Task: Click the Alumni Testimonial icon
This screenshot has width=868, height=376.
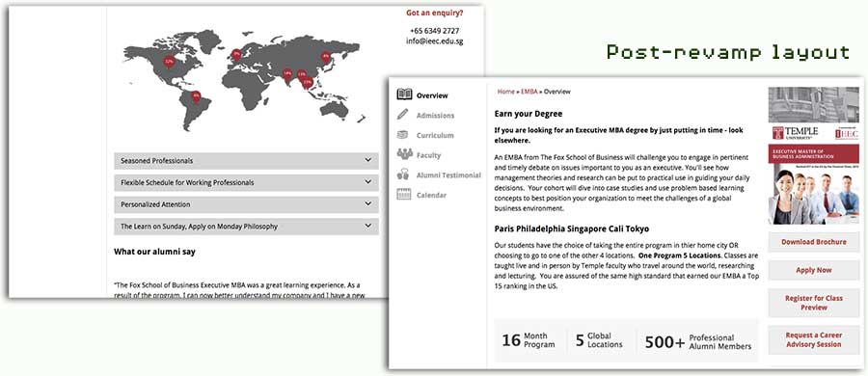Action: (x=403, y=175)
